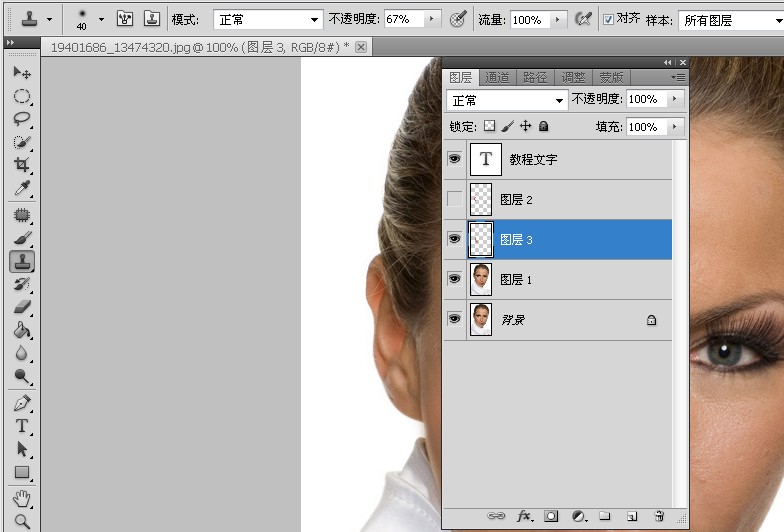
Task: Open the 模式 blend mode dropdown in options bar
Action: click(x=267, y=20)
